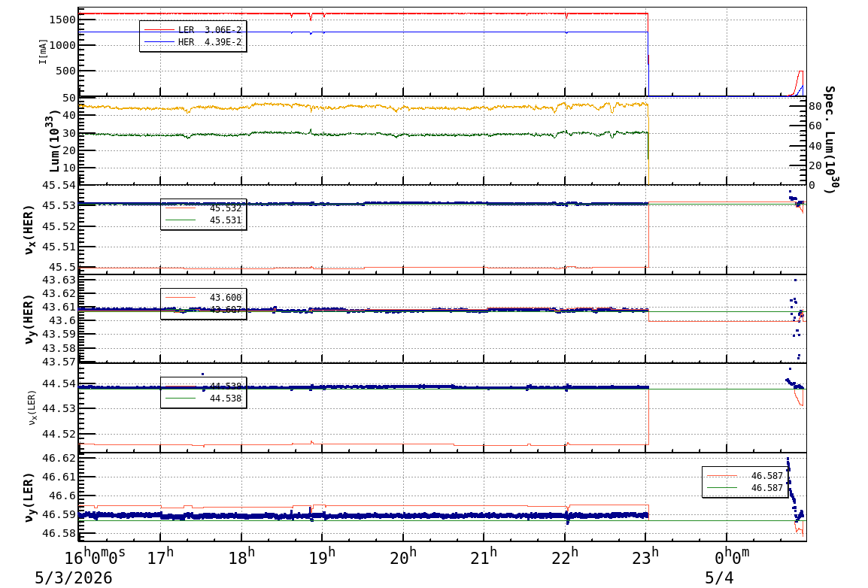Click the 46.58 axis tick
Viewport: 868px width, 588px height.
(59, 534)
